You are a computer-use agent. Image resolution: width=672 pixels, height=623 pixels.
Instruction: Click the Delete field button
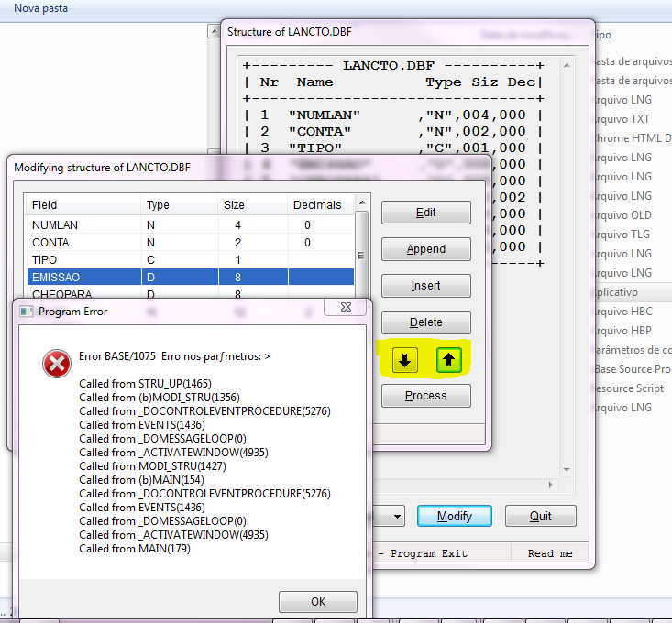(x=425, y=322)
